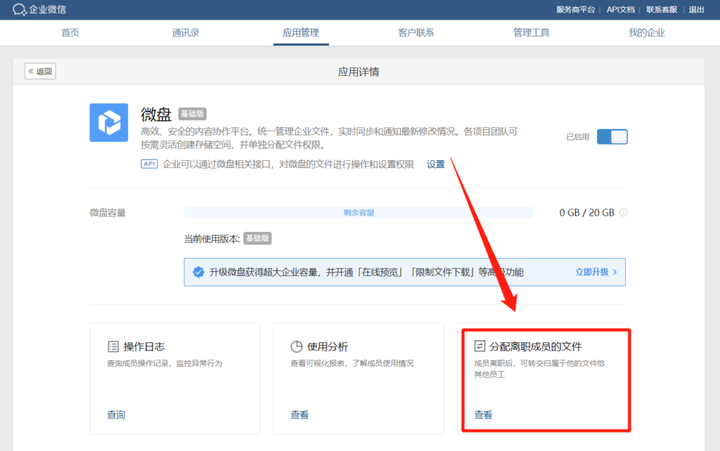
Task: Click the capacity info icon beside 20 GB
Action: tap(623, 213)
